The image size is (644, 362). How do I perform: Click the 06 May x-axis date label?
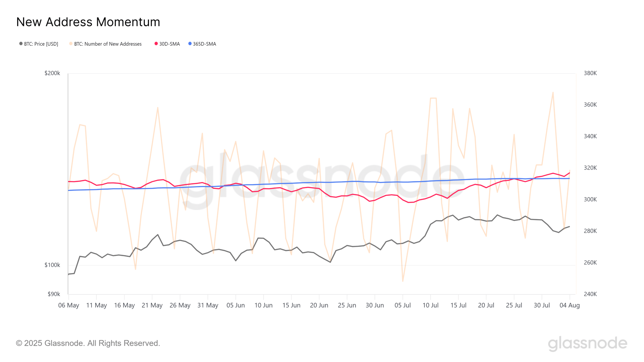point(69,305)
